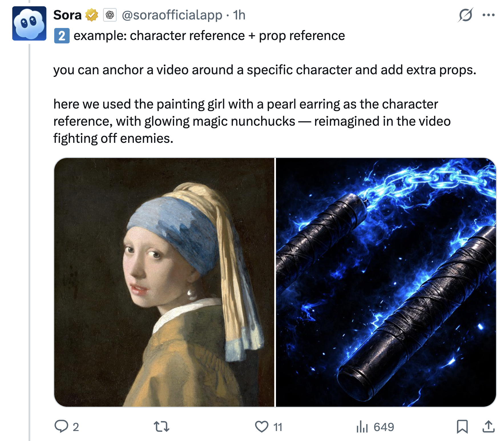
Task: Click the blue numbered badge labeled 2
Action: point(62,36)
